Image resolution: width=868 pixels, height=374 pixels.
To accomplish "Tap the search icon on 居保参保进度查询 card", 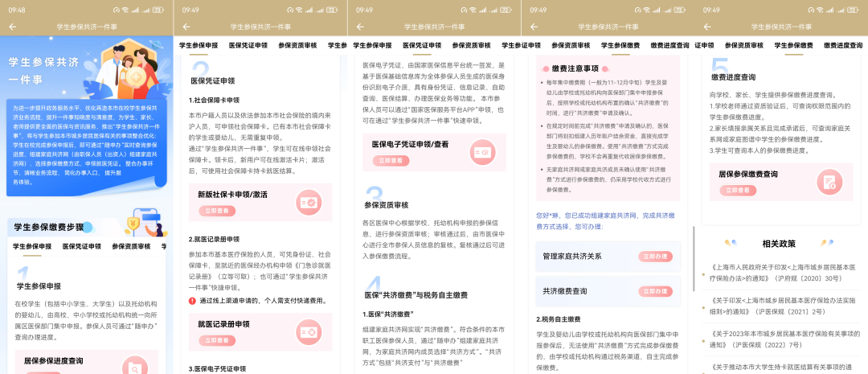I will tap(137, 366).
